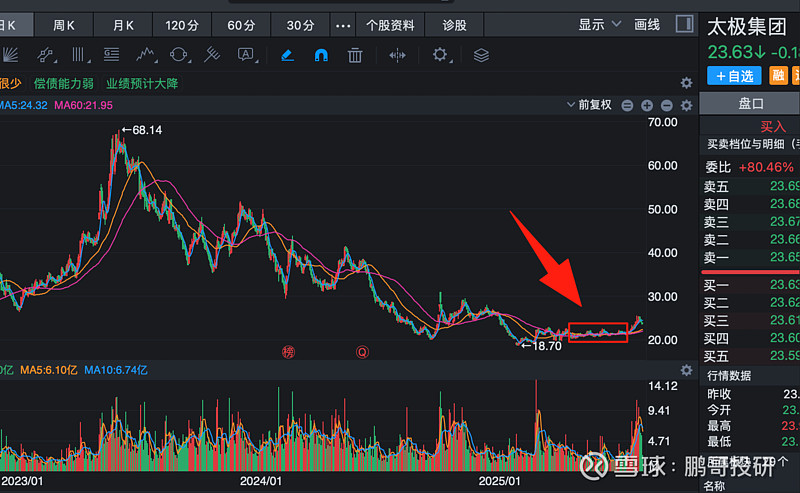Click the plus circle to zoom in chart
Image resolution: width=800 pixels, height=493 pixels.
coord(647,105)
